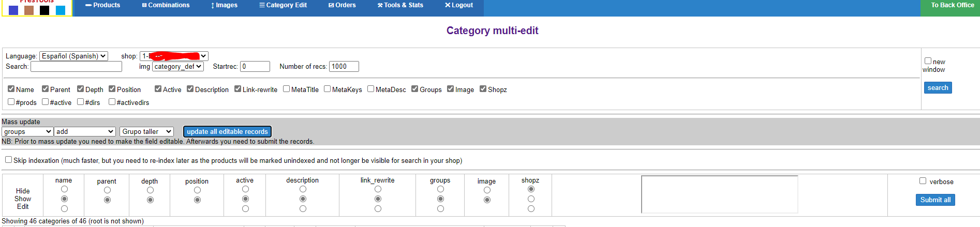This screenshot has height=227, width=980.
Task: Click update all editable records
Action: (x=227, y=132)
